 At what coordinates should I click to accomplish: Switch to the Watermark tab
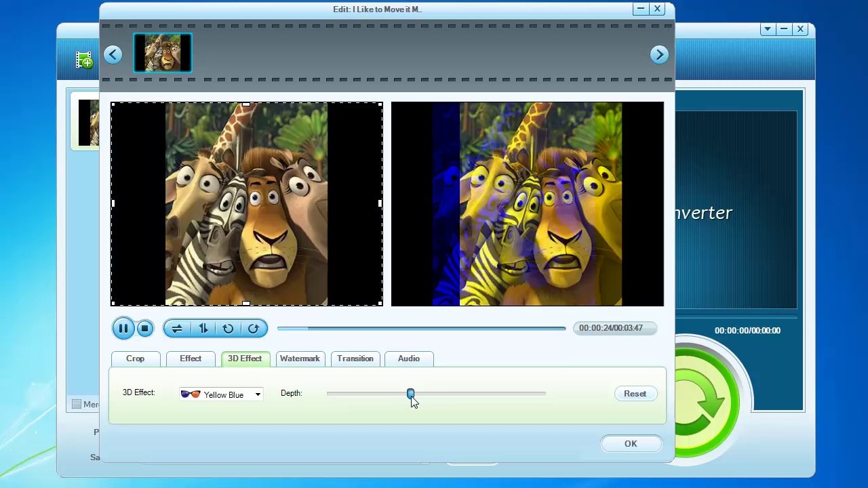click(300, 359)
